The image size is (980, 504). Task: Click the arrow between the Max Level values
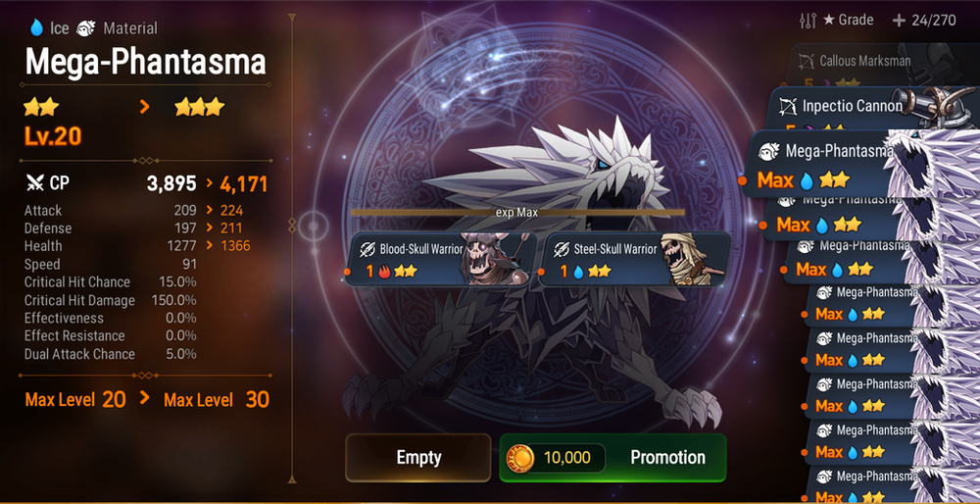tap(144, 398)
